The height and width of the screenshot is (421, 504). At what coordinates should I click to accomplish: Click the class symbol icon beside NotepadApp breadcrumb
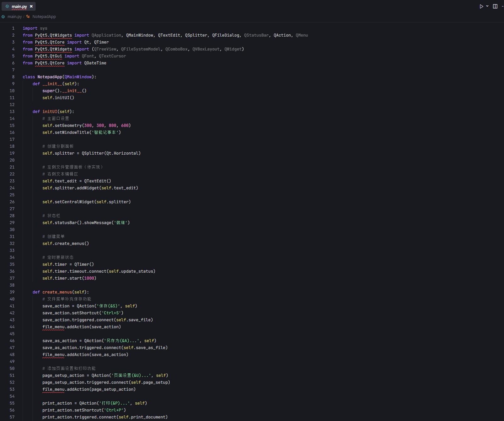(x=28, y=17)
